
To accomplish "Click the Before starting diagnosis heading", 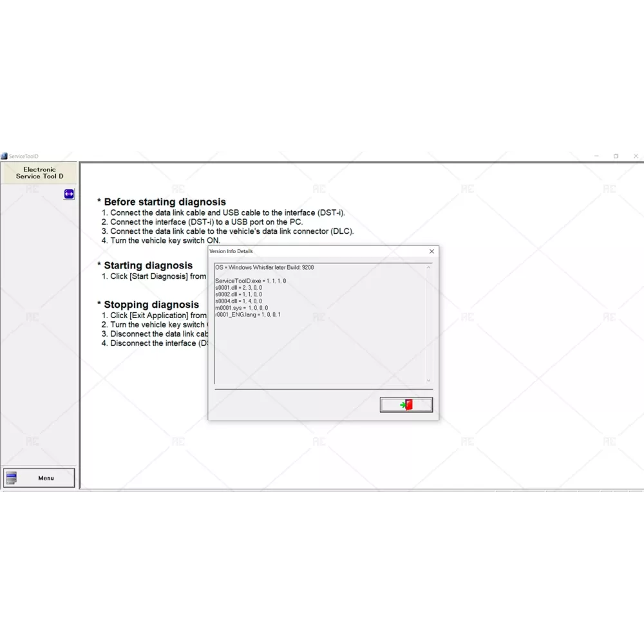I will pyautogui.click(x=164, y=202).
